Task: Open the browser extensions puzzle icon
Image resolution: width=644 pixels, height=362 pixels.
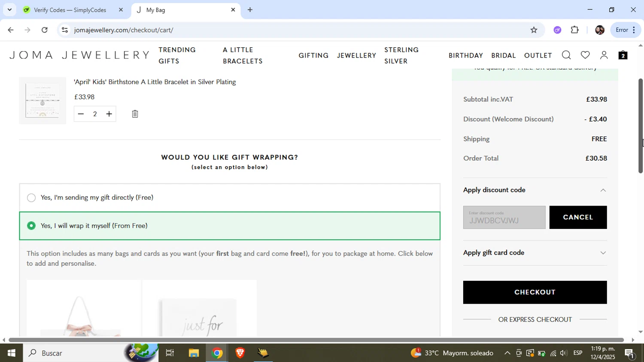Action: (x=574, y=30)
